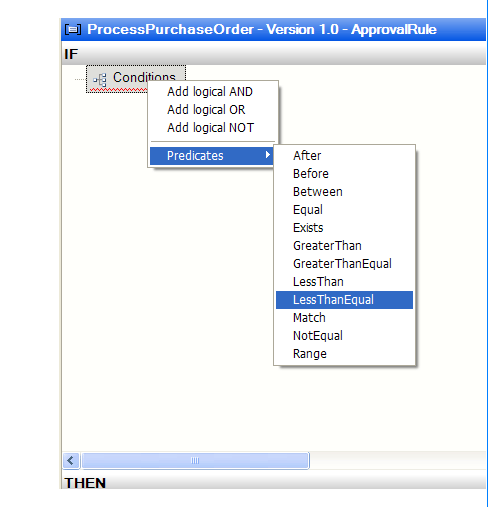The width and height of the screenshot is (489, 507).
Task: Click the Predicates submenu arrow
Action: (x=267, y=155)
